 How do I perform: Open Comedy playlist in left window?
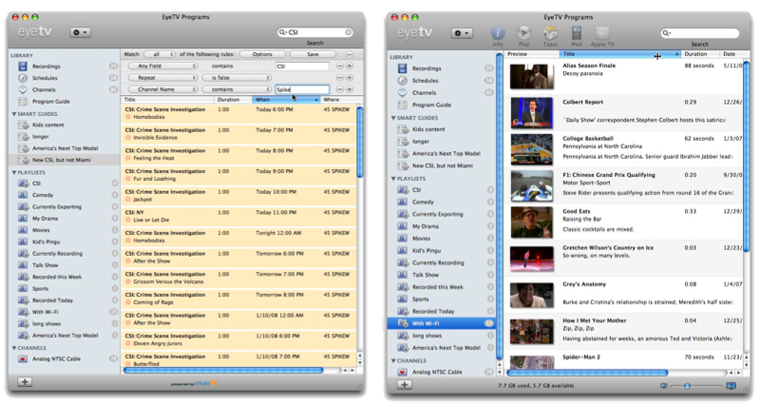coord(43,195)
